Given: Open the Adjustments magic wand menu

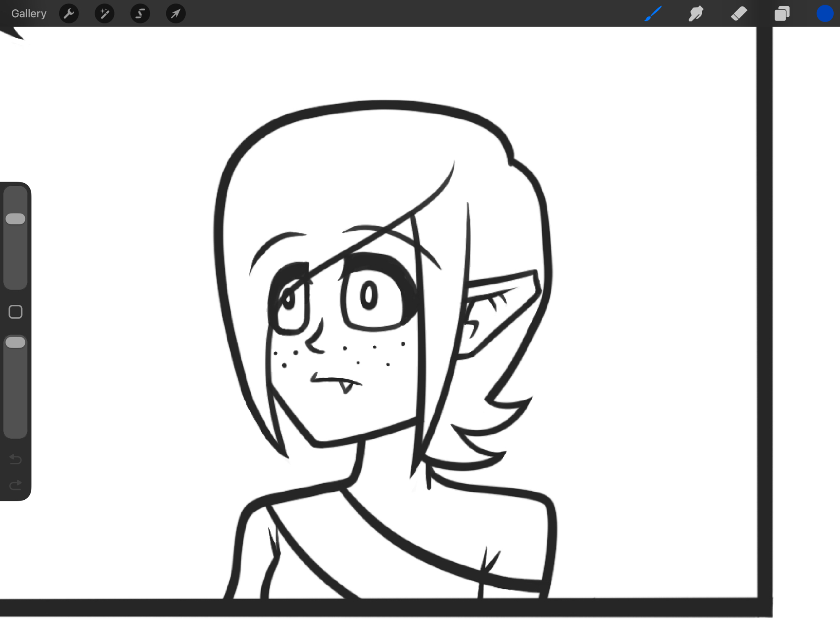Looking at the screenshot, I should tap(105, 13).
